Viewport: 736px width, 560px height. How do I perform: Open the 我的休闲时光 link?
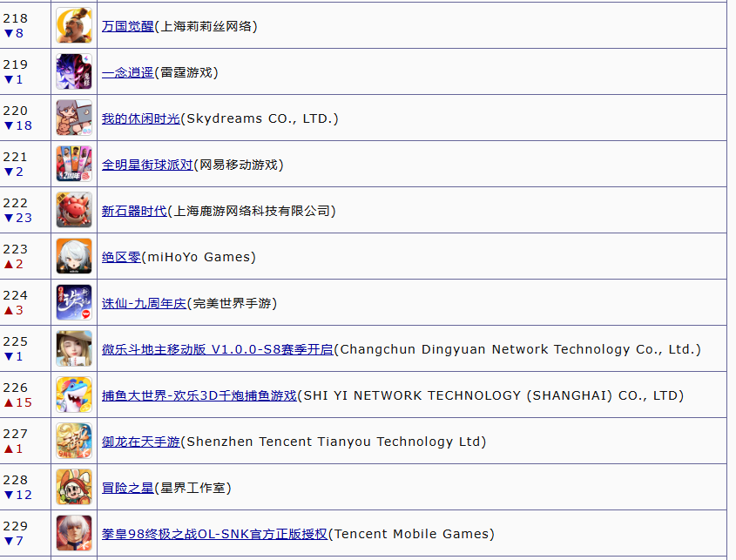click(x=141, y=118)
